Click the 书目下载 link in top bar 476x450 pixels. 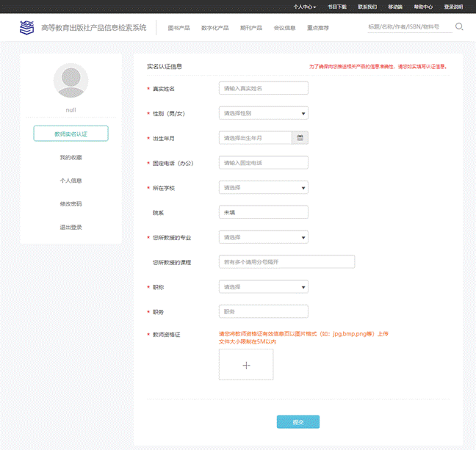336,6
